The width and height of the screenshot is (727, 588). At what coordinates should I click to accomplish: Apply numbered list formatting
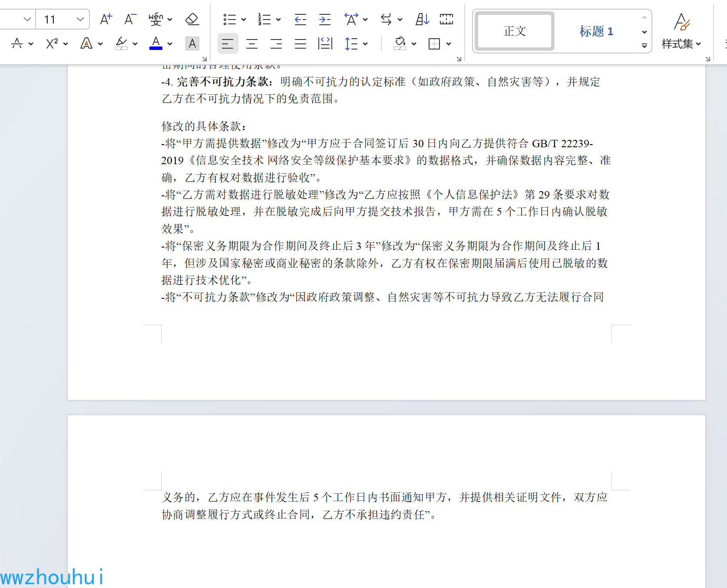click(264, 19)
